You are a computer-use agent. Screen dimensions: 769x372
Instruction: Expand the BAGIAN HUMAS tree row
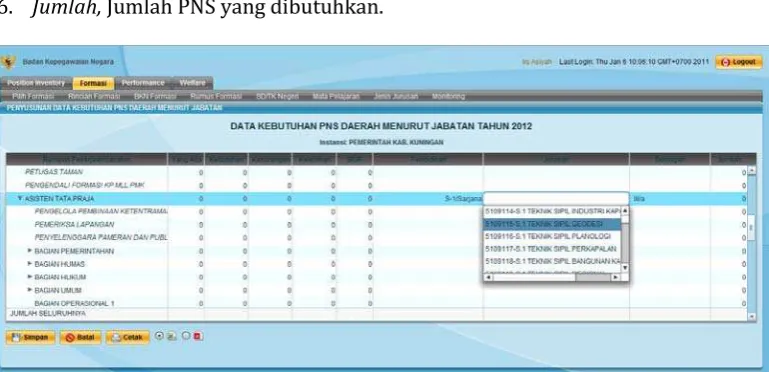[x=30, y=264]
